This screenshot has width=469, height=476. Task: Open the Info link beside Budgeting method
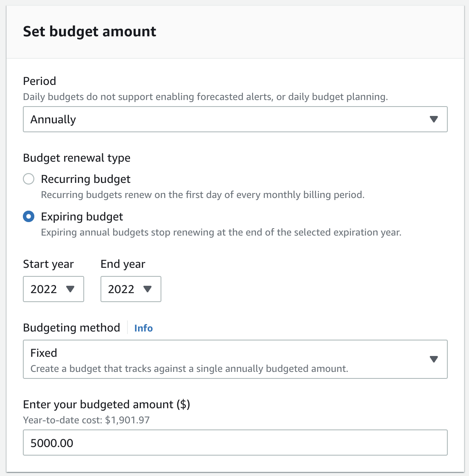pos(143,328)
